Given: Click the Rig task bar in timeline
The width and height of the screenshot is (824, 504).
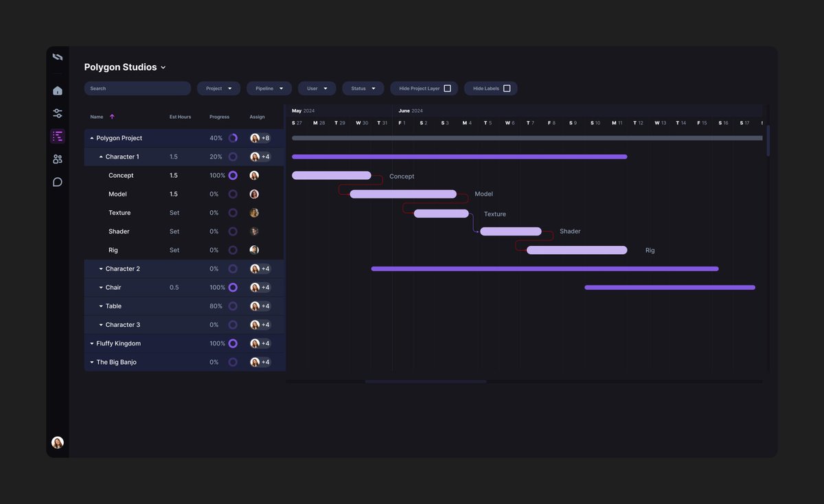Looking at the screenshot, I should [577, 250].
